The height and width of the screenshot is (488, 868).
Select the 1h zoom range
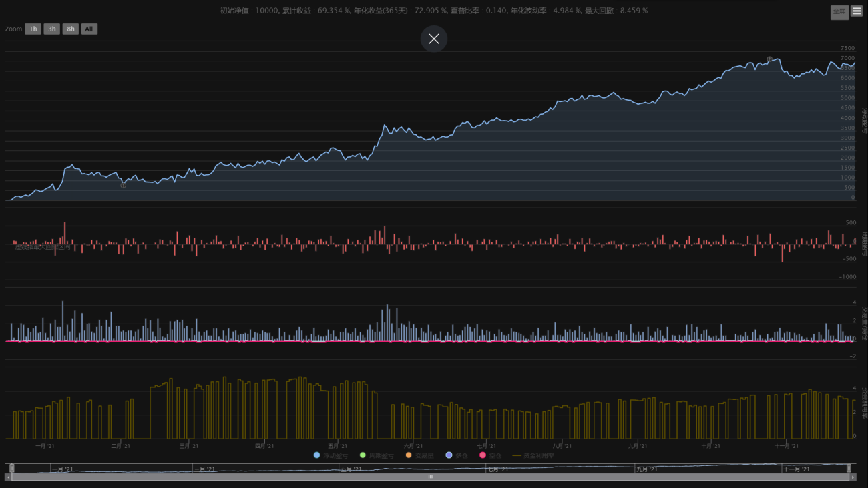[33, 29]
